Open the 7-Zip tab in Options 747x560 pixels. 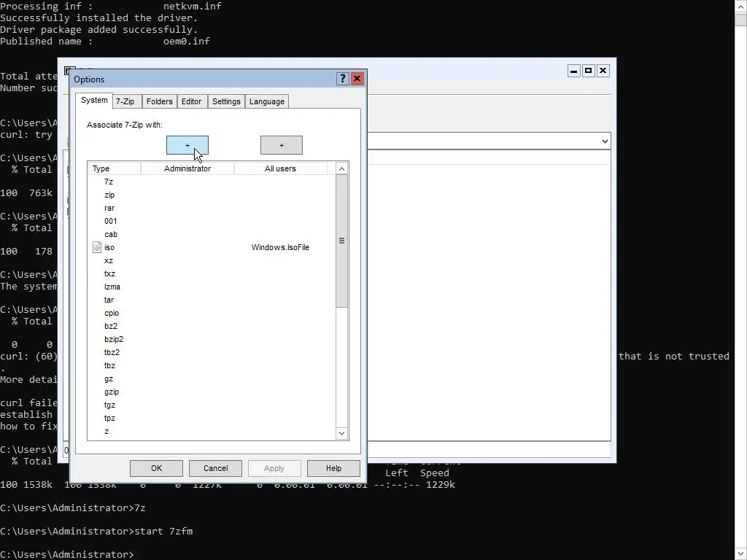125,101
